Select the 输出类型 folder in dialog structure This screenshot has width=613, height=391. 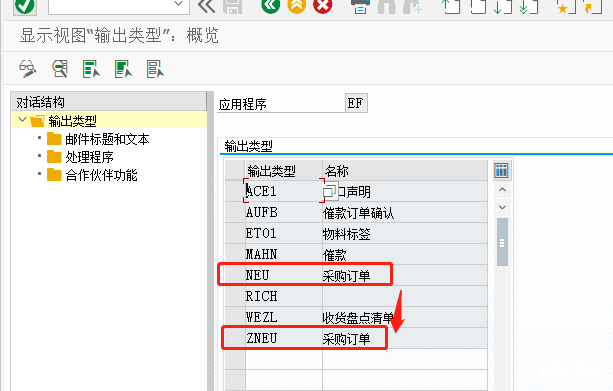pyautogui.click(x=72, y=121)
